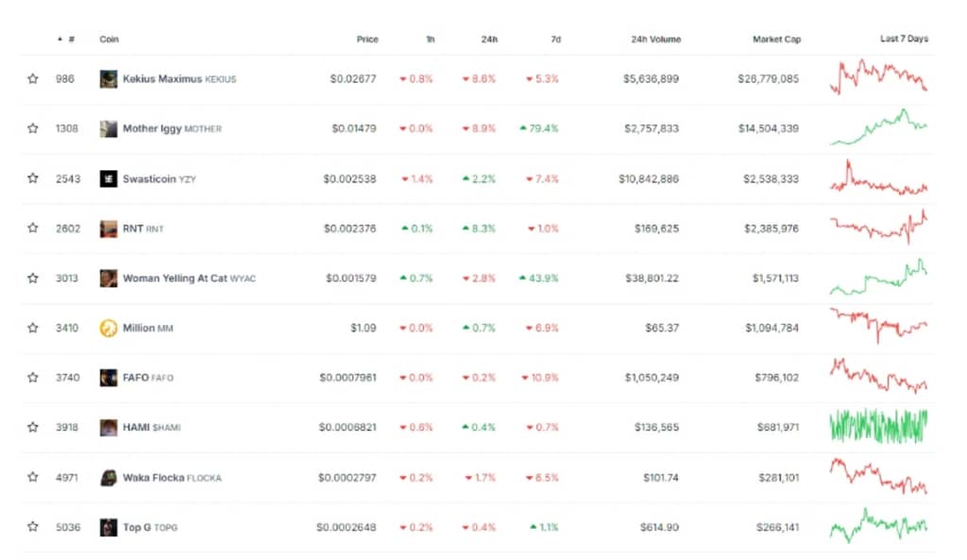
Task: Sort by 24h Volume column header
Action: coord(655,40)
